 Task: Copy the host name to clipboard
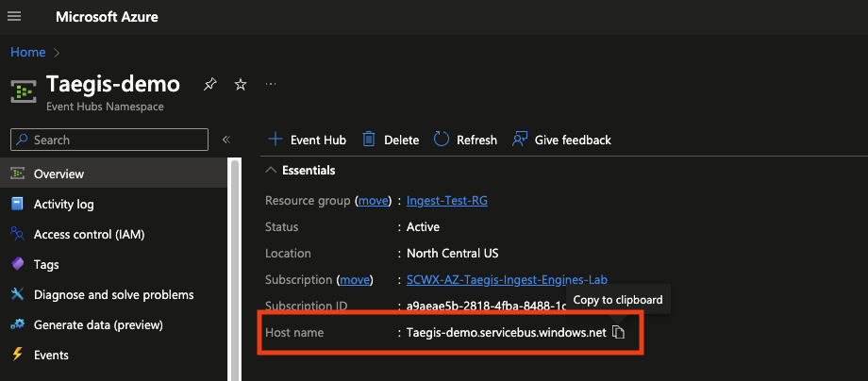click(618, 332)
